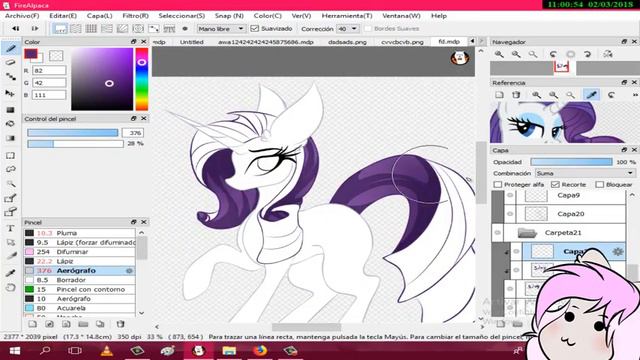Click the Opacidad layer slider
The height and width of the screenshot is (360, 640).
coord(571,162)
